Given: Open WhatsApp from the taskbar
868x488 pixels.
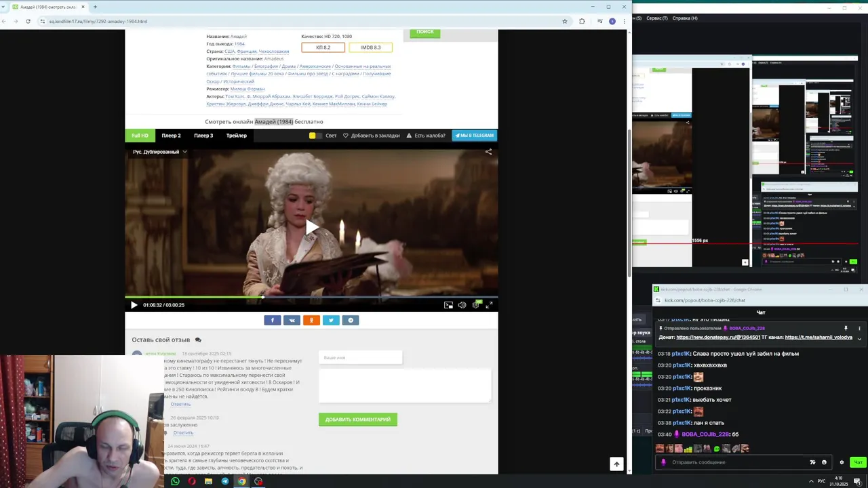Looking at the screenshot, I should coord(175,481).
